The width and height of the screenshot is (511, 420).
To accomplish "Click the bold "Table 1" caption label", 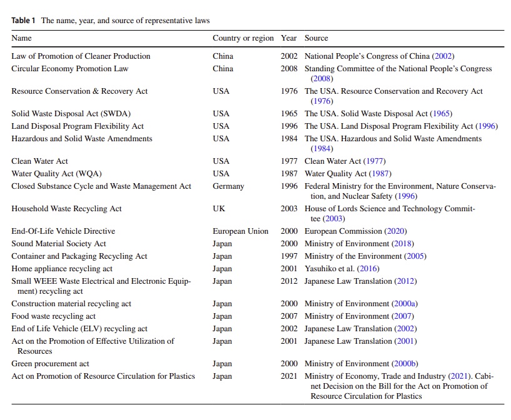I will 24,21.
